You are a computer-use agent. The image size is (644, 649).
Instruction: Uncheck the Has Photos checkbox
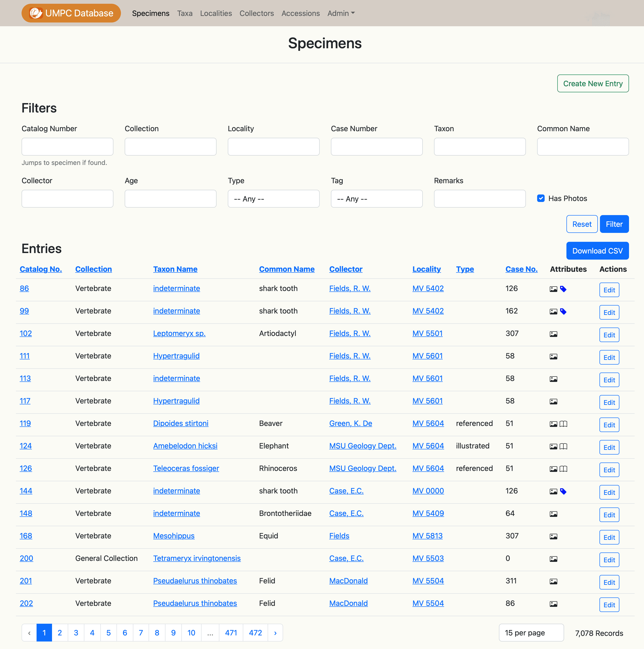540,198
